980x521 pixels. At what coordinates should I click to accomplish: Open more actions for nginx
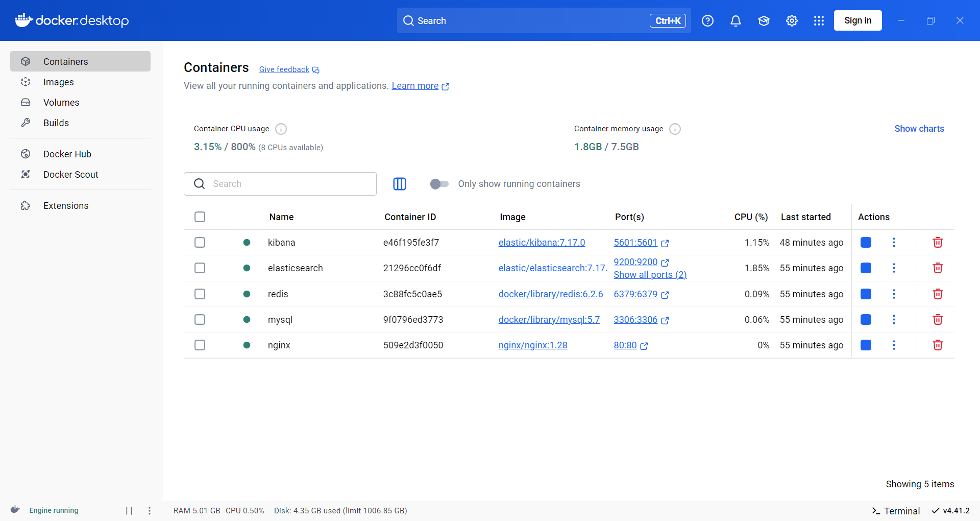(x=894, y=345)
